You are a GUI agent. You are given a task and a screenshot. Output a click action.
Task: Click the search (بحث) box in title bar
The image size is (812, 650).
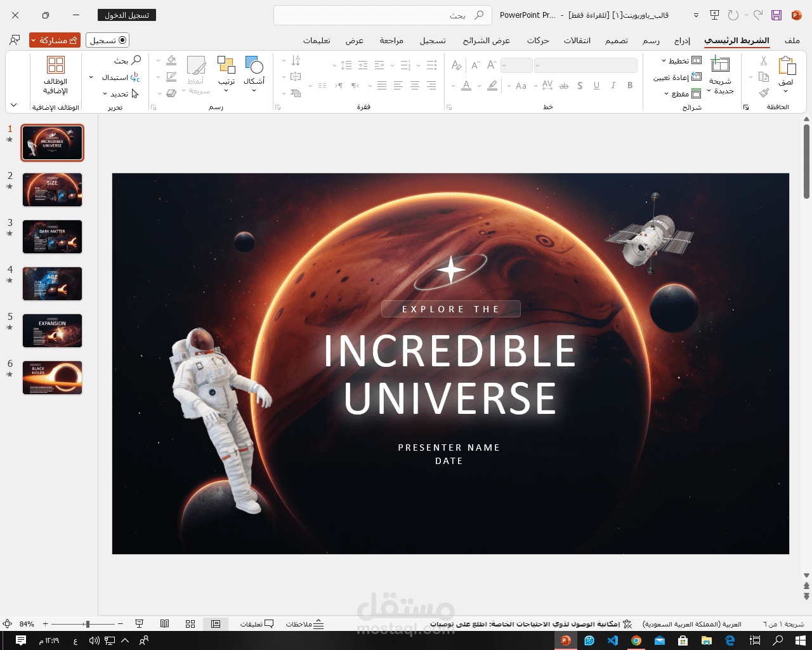tap(383, 15)
